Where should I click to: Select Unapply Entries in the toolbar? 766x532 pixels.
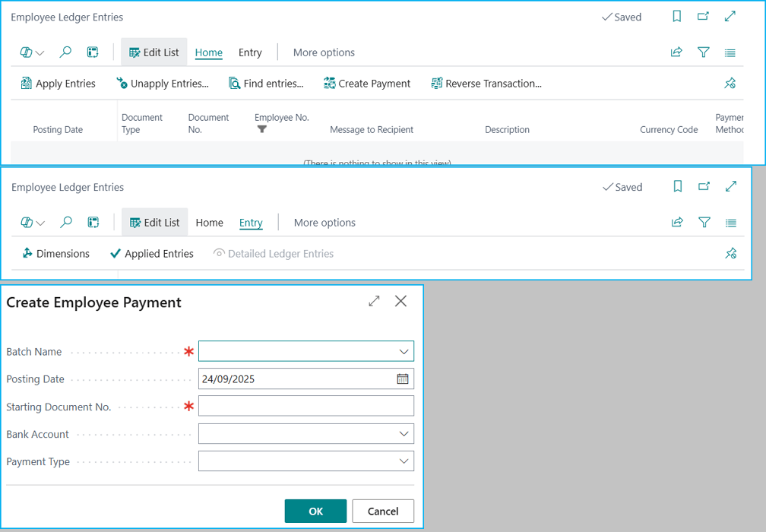click(x=162, y=84)
